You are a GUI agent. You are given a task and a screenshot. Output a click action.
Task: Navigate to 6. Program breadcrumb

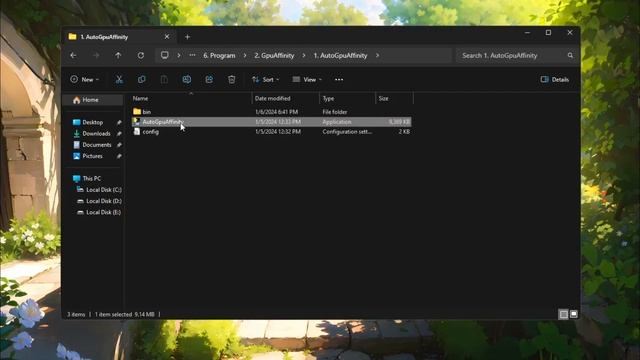219,56
